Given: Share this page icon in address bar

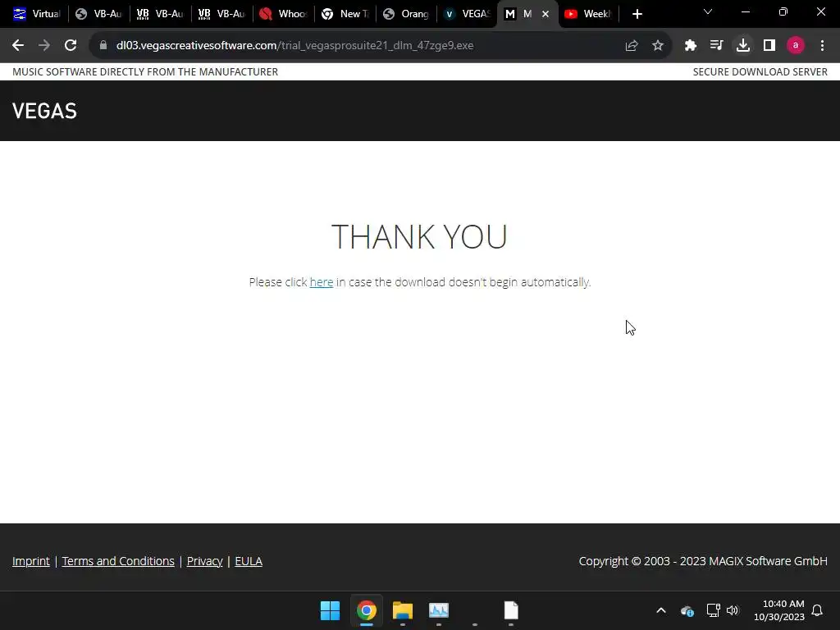Looking at the screenshot, I should click(632, 46).
